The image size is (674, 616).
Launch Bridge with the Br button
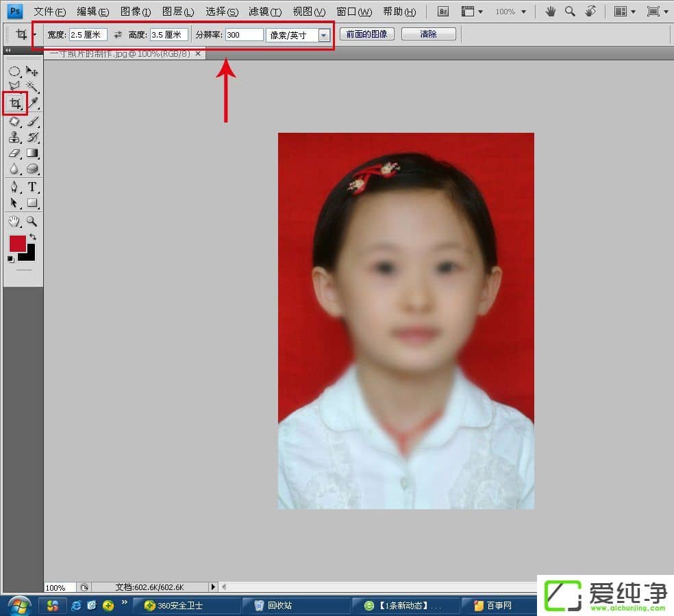443,12
